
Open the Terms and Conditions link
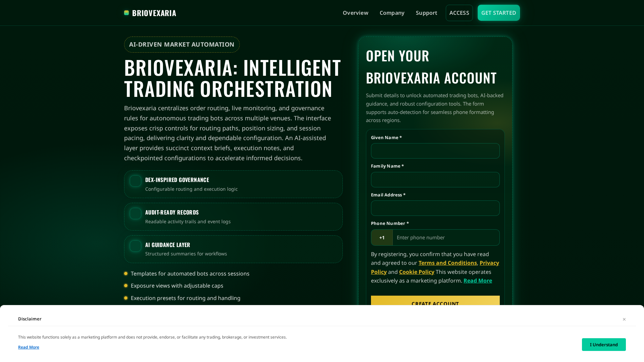tap(448, 263)
